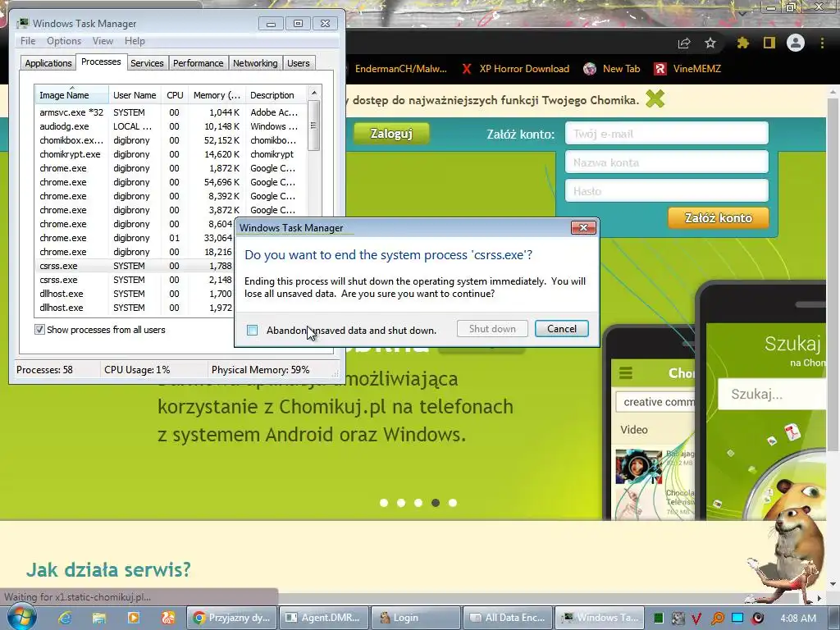This screenshot has height=630, width=840.
Task: Open the Windows Start button
Action: (21, 617)
